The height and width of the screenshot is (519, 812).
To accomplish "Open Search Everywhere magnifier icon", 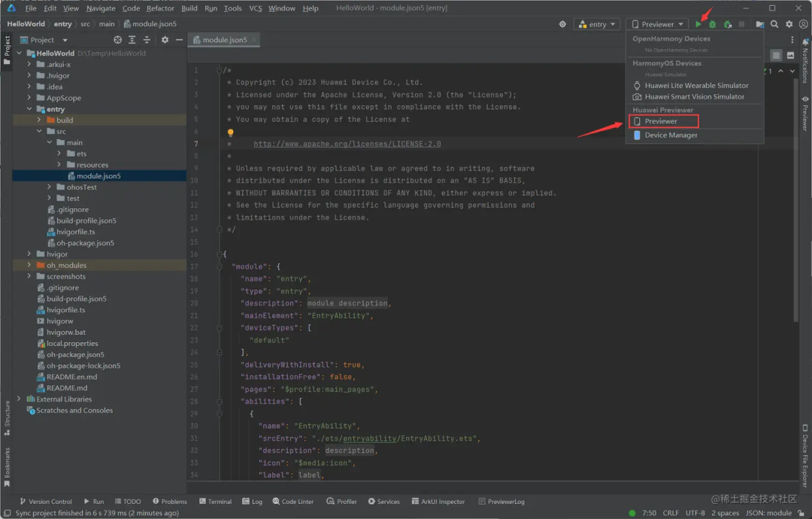I will (x=774, y=24).
